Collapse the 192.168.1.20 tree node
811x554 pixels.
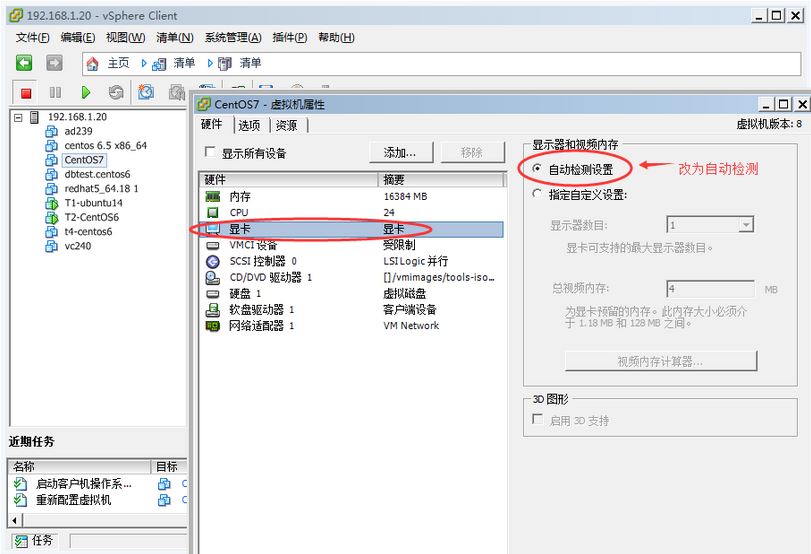point(18,117)
